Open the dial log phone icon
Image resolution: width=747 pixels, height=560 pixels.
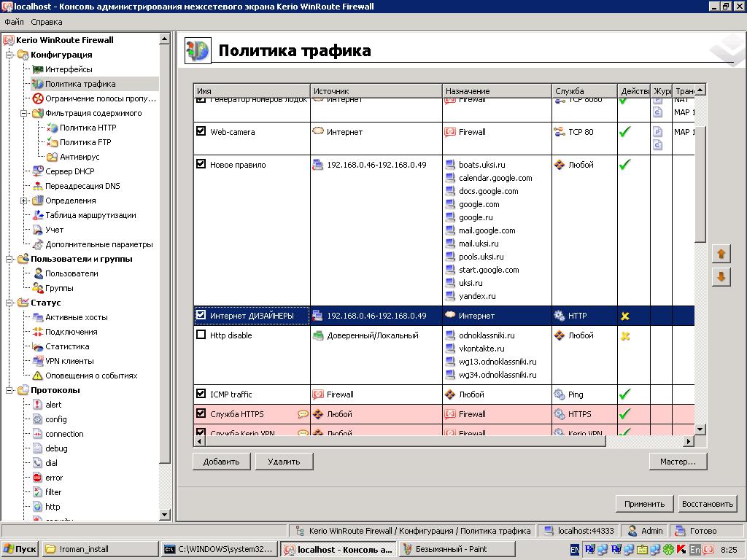(38, 463)
